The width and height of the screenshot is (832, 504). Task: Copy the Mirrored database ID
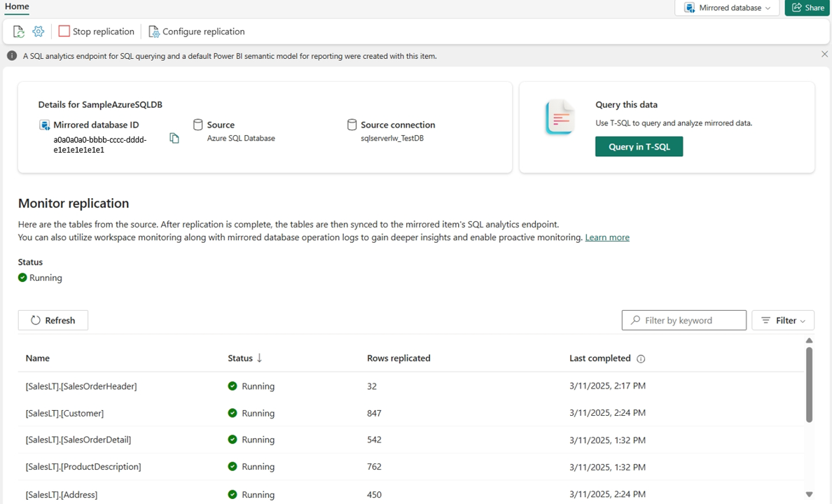[x=174, y=138]
